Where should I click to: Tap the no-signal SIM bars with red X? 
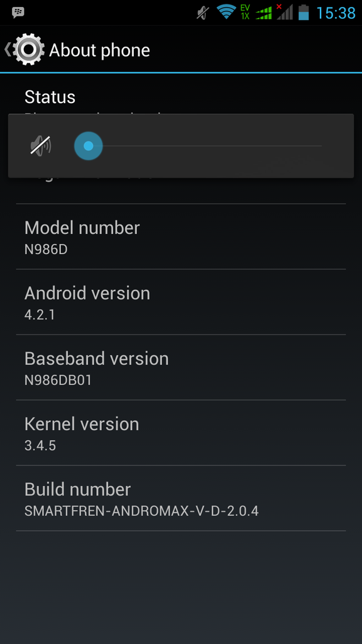point(284,12)
